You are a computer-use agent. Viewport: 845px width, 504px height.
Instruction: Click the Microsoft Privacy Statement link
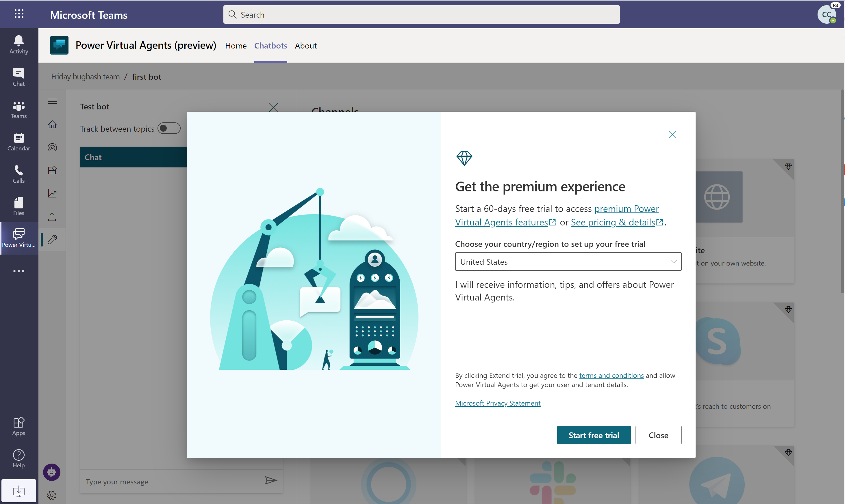[x=498, y=403]
